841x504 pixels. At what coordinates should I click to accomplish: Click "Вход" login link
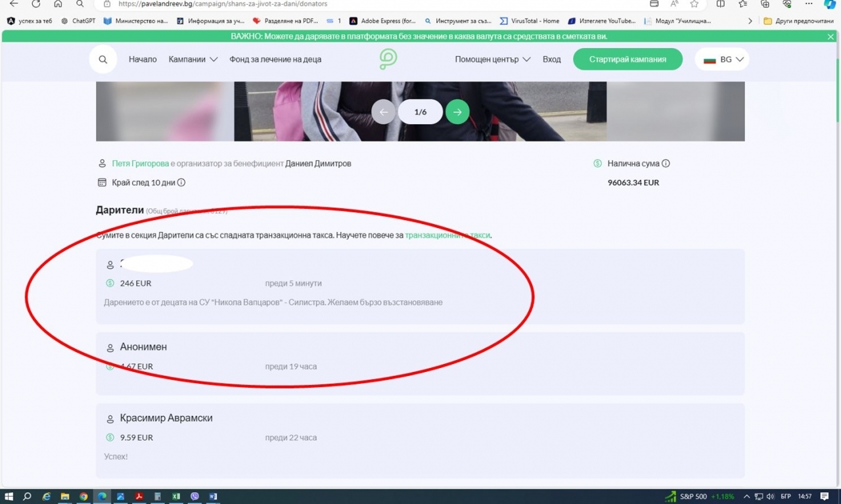551,59
